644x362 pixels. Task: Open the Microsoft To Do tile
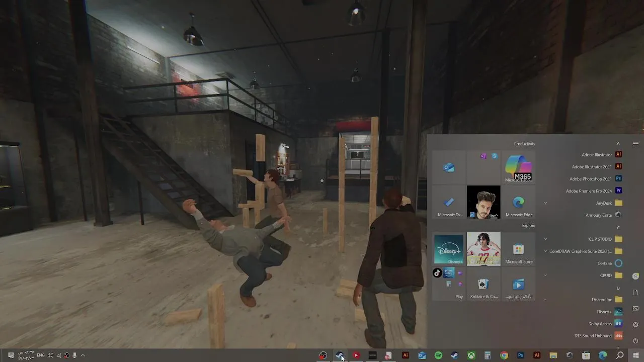point(449,202)
